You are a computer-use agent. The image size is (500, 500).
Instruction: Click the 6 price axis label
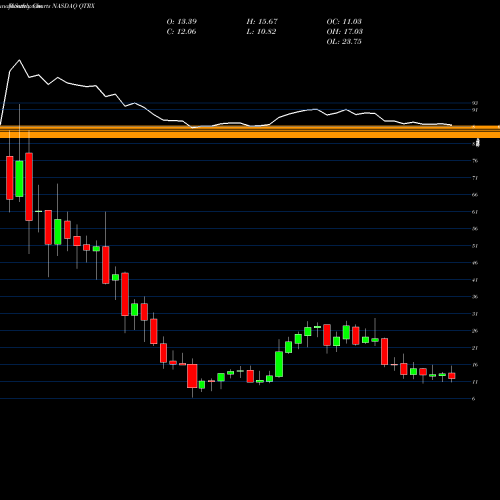pos(474,399)
